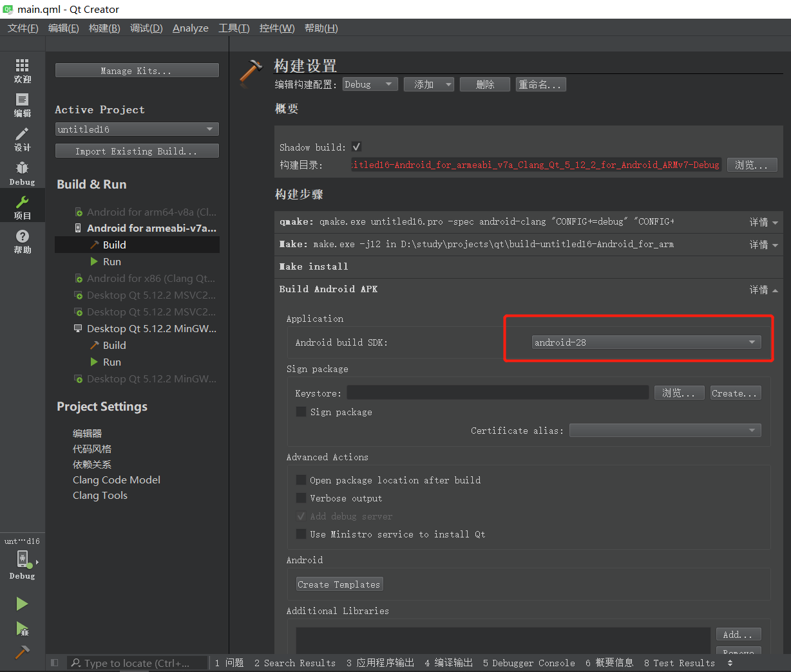Check Open package location after build

(301, 480)
